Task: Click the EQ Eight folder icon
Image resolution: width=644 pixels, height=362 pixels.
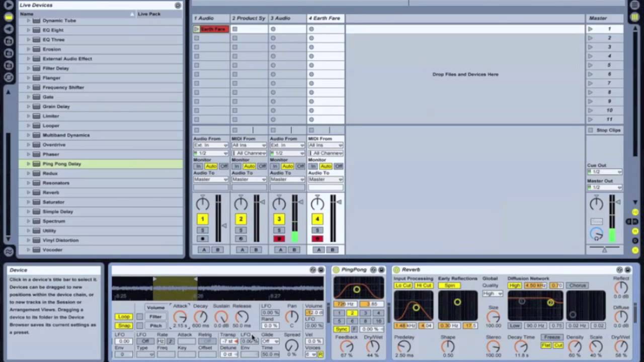Action: coord(36,30)
